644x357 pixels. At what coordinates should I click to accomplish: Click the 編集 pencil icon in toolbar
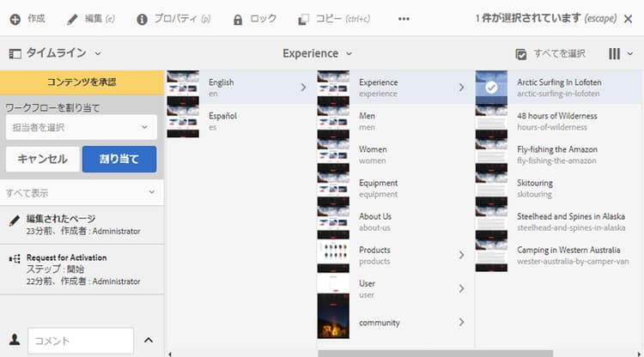[x=72, y=19]
